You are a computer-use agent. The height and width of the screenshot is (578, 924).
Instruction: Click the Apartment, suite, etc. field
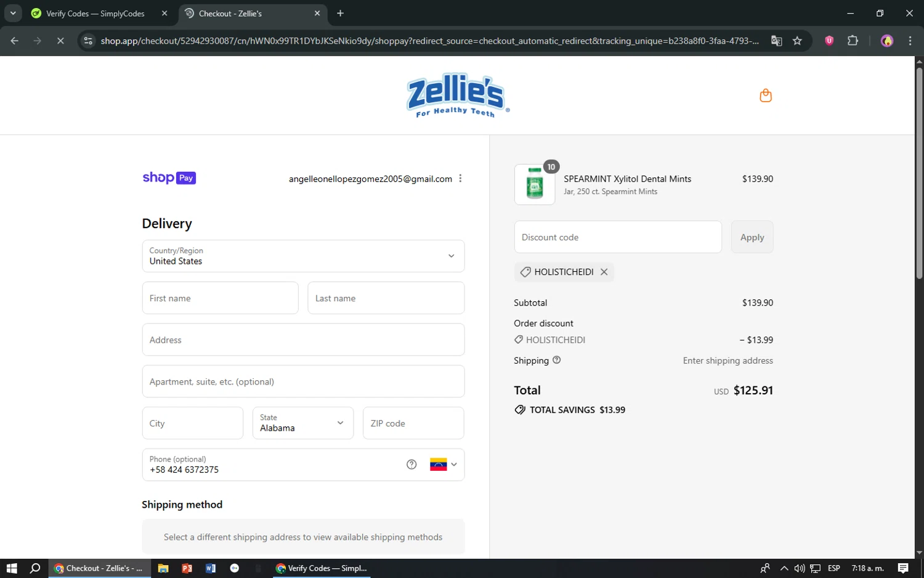coord(303,381)
